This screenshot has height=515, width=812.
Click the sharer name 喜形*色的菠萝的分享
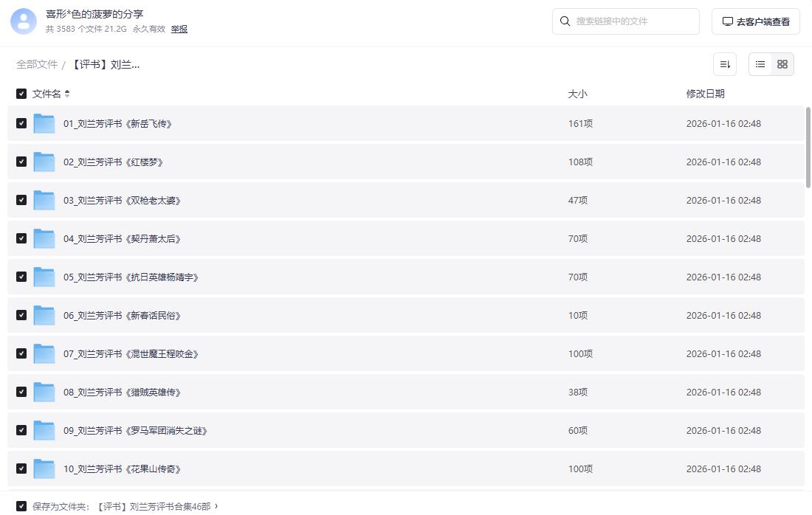point(94,14)
